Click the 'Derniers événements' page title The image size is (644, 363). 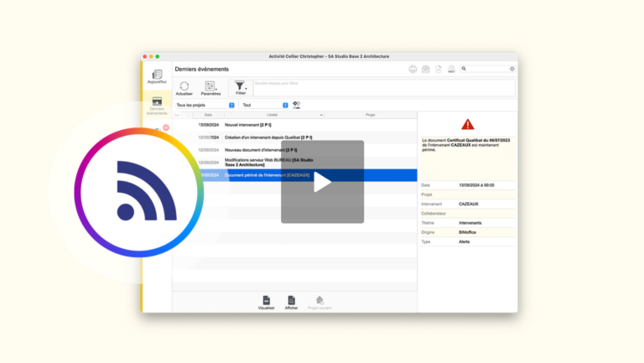click(x=201, y=69)
